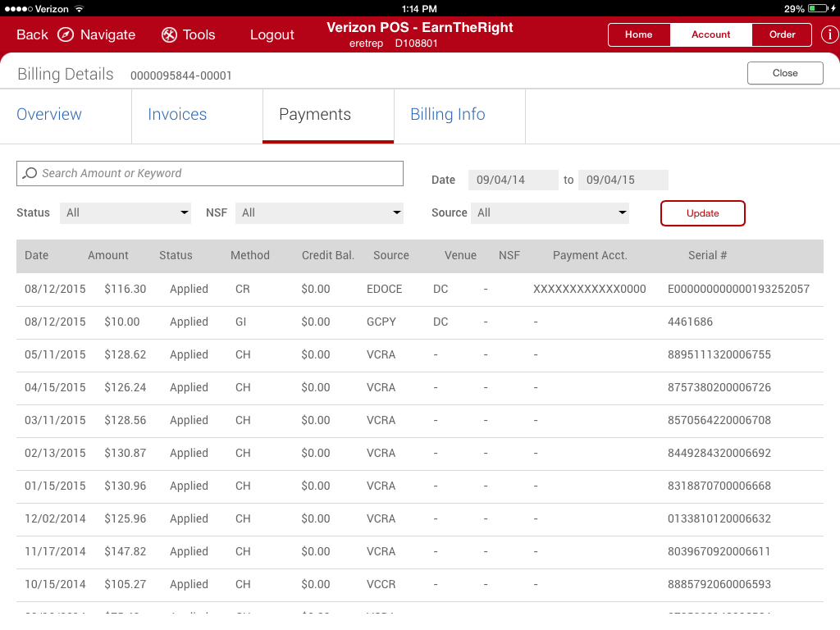Select the $130.87 payment amount
Screen dimensions: 840x630
[x=126, y=453]
